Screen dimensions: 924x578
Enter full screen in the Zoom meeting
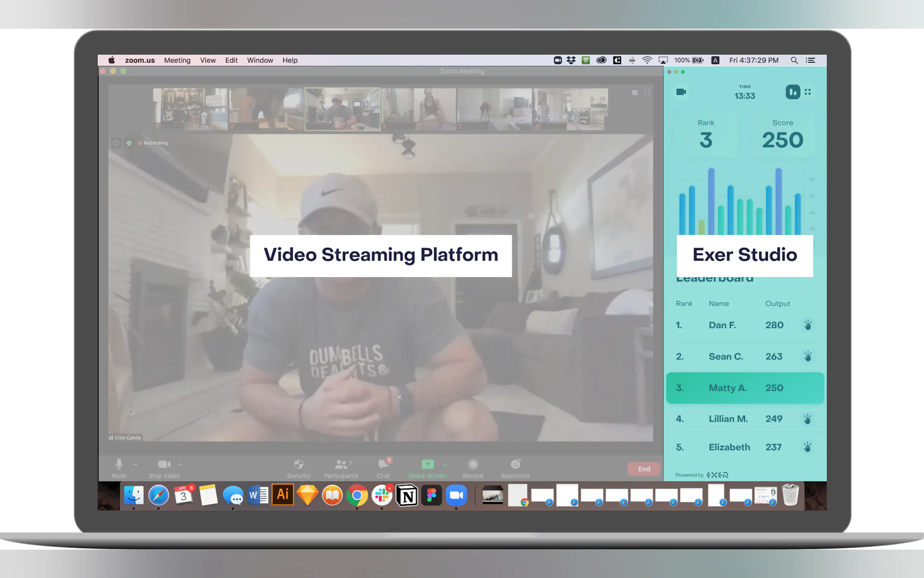point(647,92)
